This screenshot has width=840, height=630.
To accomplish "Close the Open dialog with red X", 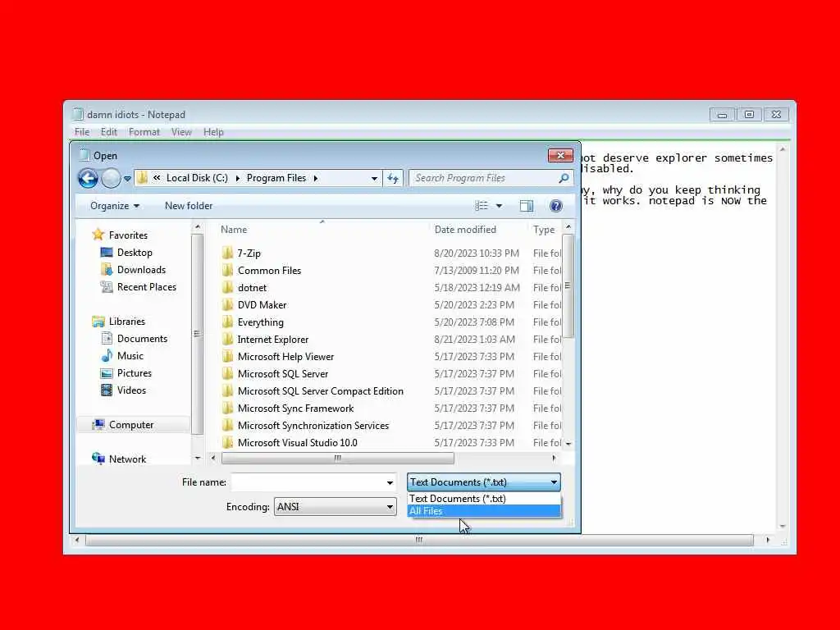I will (560, 155).
